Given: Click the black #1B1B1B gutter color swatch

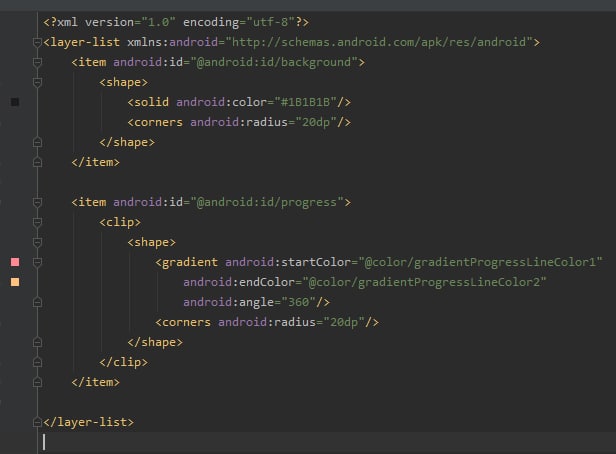Looking at the screenshot, I should tap(15, 102).
